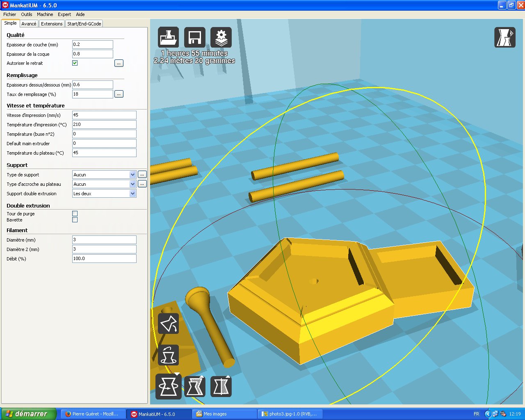This screenshot has height=420, width=525.
Task: Click the Default main extruder field
Action: pyautogui.click(x=104, y=143)
